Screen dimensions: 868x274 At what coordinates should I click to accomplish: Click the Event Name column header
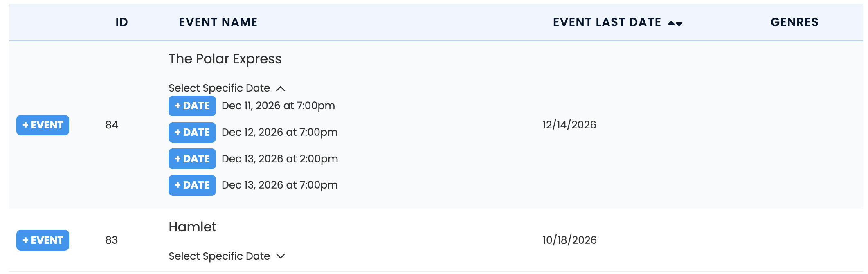218,22
